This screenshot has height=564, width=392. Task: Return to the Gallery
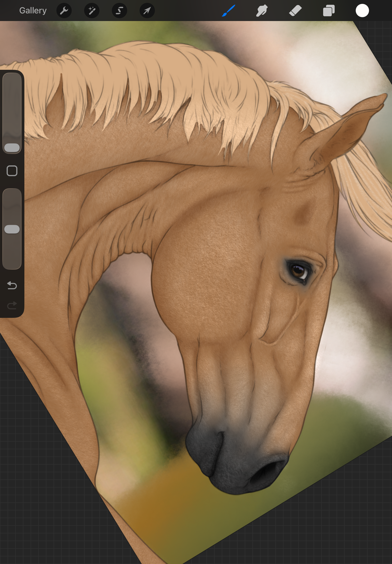tap(33, 11)
